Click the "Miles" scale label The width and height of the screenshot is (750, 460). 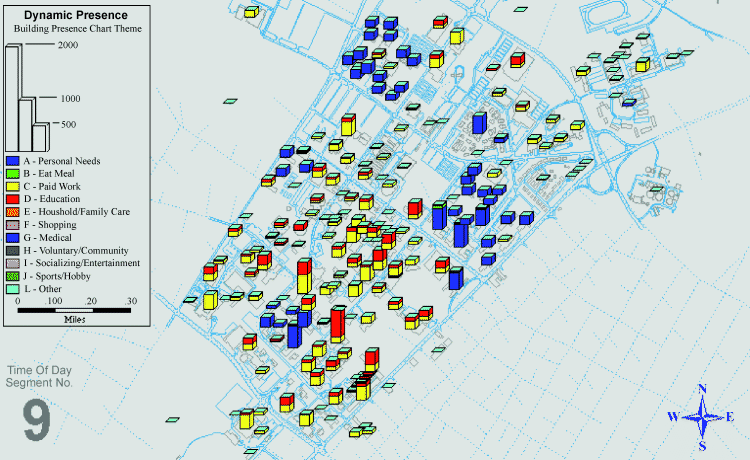[x=75, y=319]
